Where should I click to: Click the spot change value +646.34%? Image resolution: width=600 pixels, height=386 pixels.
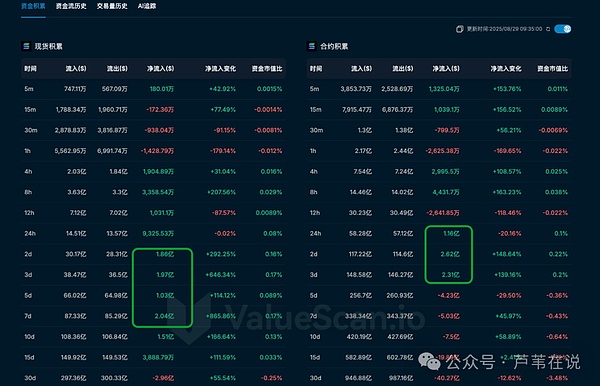221,275
